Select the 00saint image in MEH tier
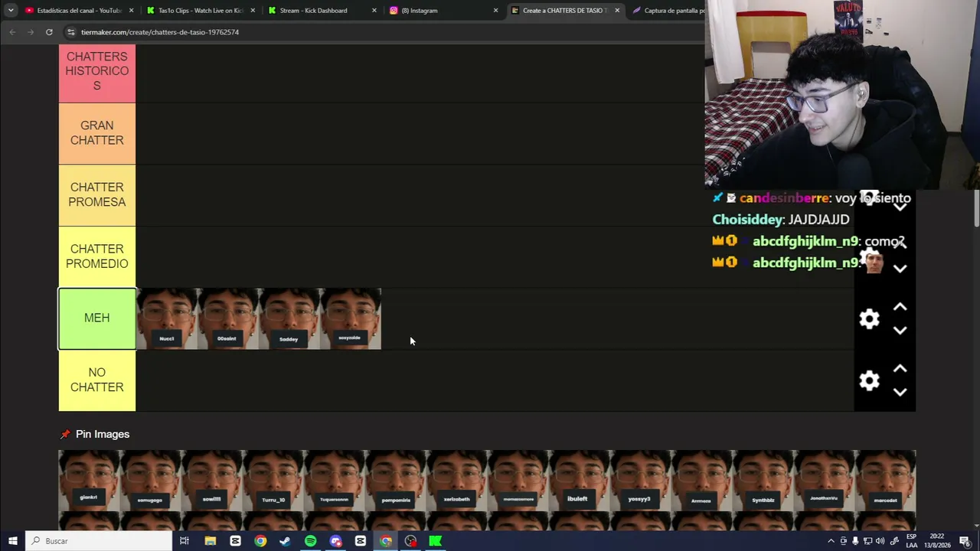The height and width of the screenshot is (551, 980). [x=228, y=319]
